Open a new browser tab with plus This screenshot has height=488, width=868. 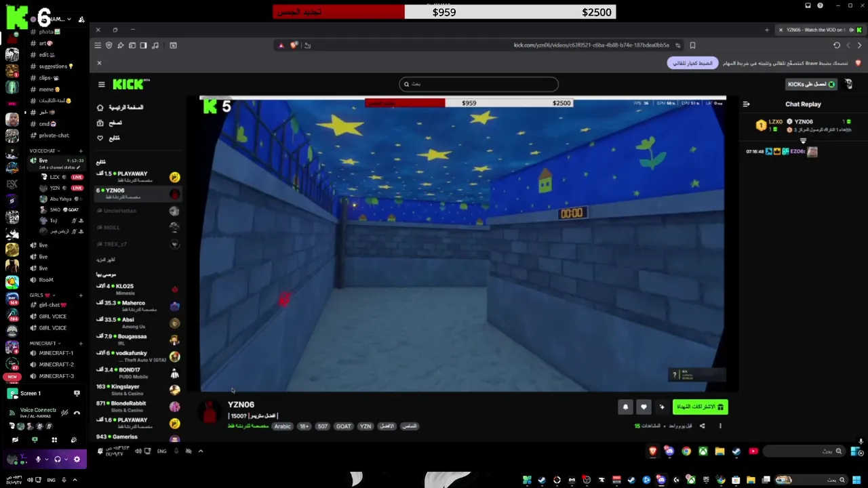(x=767, y=30)
